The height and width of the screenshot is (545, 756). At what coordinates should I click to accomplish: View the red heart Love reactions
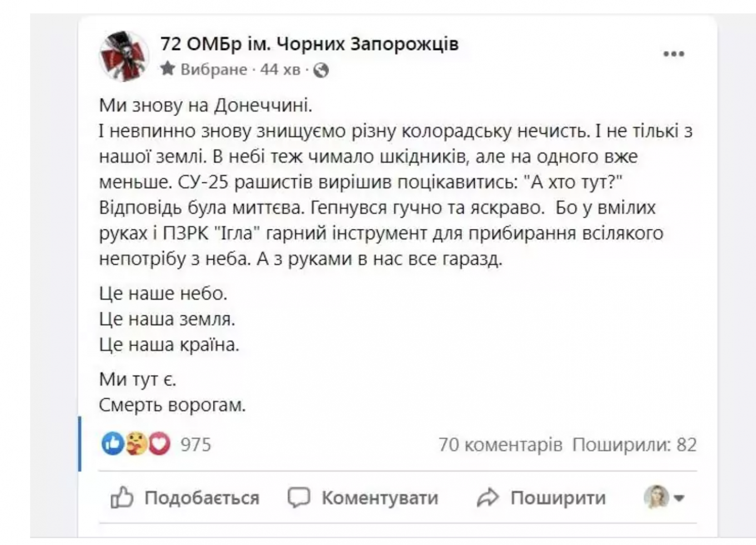pos(159,443)
